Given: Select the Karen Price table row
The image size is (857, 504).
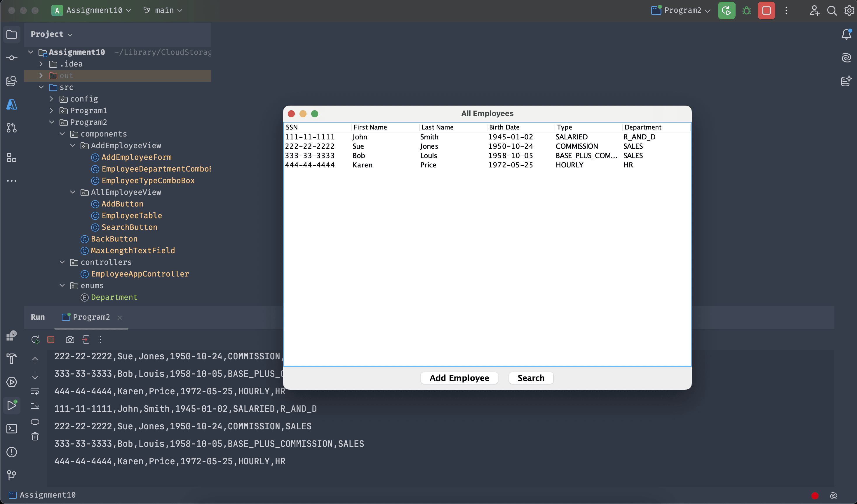Looking at the screenshot, I should pos(487,165).
